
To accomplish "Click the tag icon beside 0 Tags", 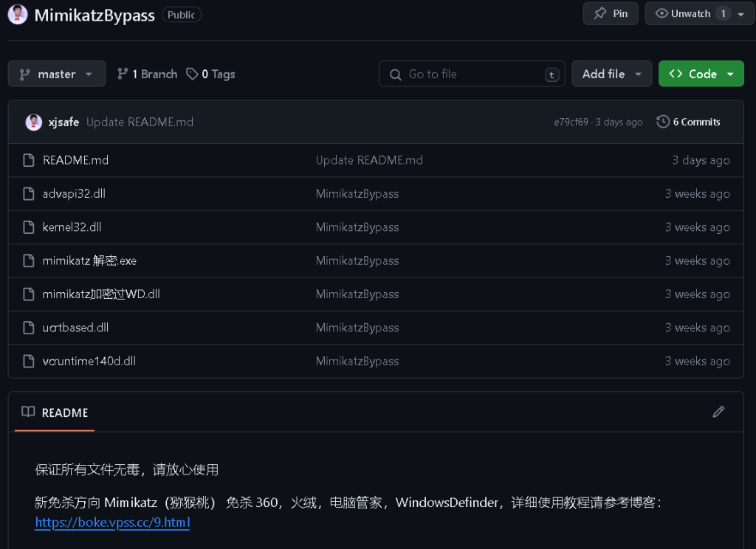I will (x=192, y=74).
